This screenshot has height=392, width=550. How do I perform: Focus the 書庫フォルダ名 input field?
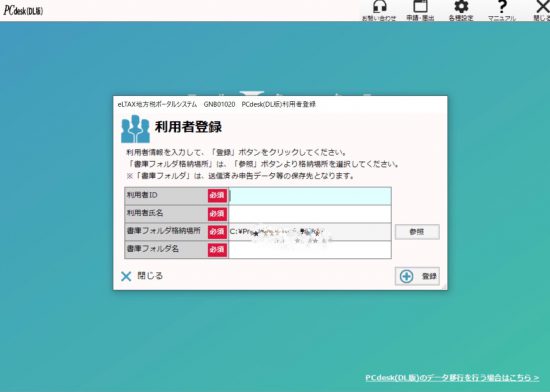310,250
